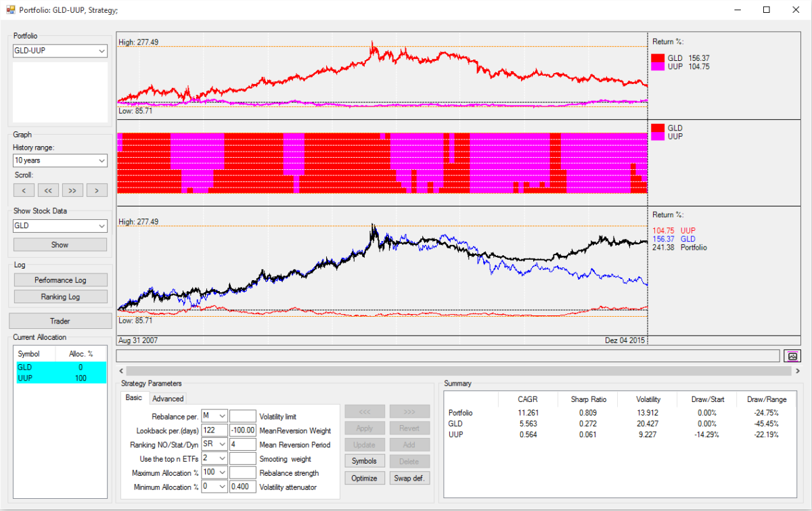Click the Swap def. button
Viewport: 812px width, 511px height.
(409, 478)
